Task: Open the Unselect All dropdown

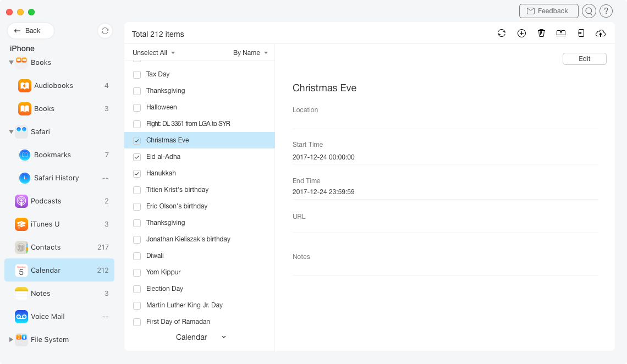Action: 154,52
